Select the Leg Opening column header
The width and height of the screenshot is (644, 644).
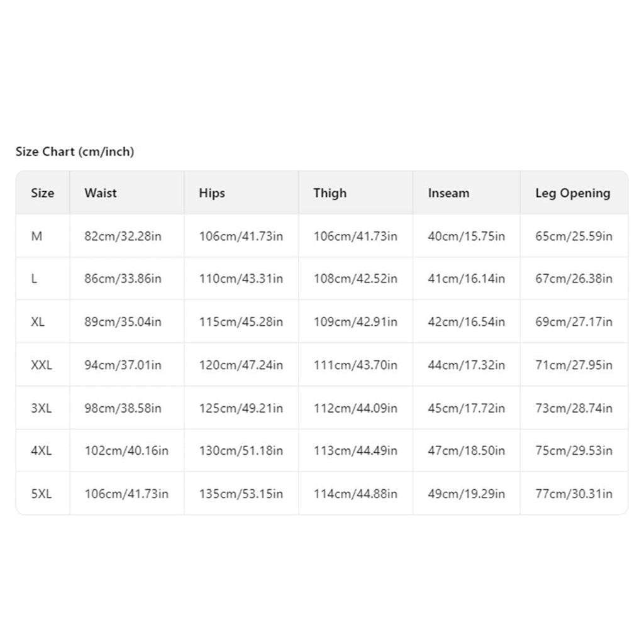pos(572,193)
